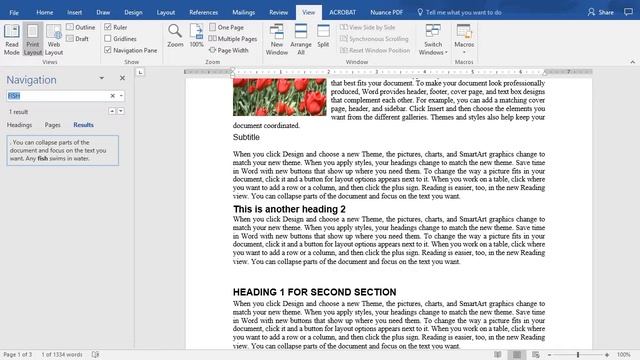The width and height of the screenshot is (640, 360).
Task: Select Print Layout view
Action: [x=33, y=40]
